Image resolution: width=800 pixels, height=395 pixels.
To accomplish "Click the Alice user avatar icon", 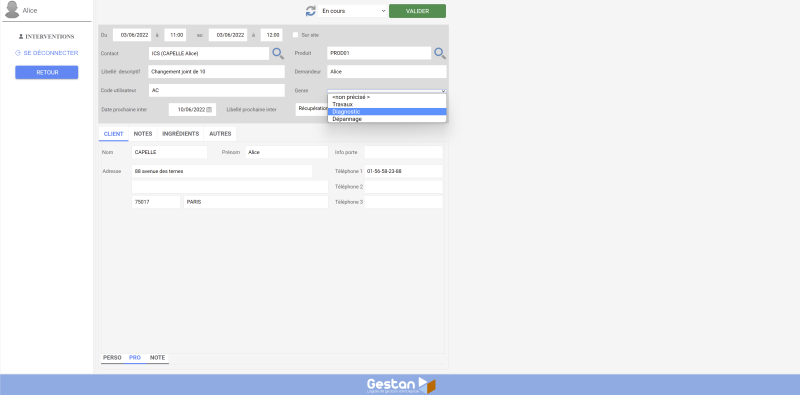I will [11, 10].
